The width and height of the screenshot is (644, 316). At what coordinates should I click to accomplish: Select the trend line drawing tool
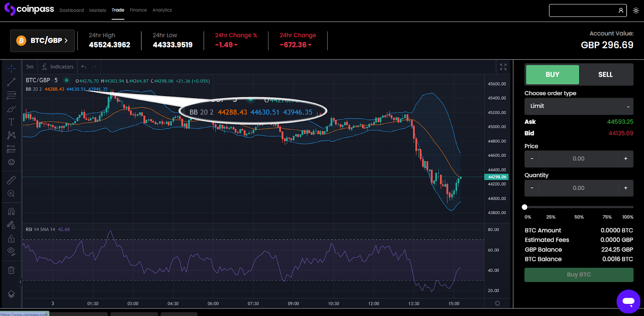pyautogui.click(x=11, y=82)
